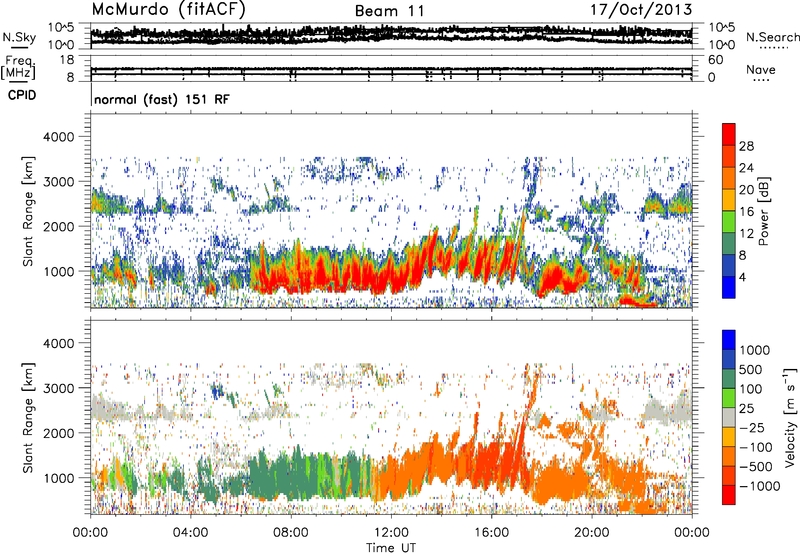
Task: Click the 'McMurdo (fitACF)' title text
Action: 168,10
